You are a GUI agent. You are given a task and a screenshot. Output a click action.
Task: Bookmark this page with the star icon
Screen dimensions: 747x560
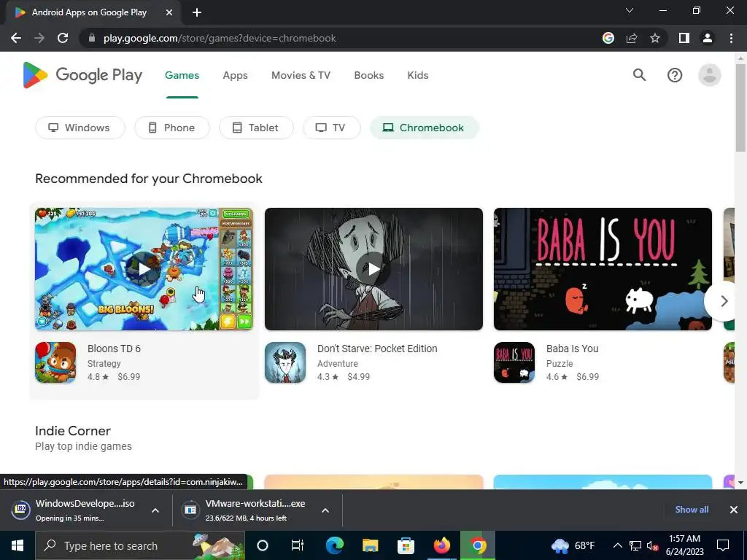pos(655,38)
